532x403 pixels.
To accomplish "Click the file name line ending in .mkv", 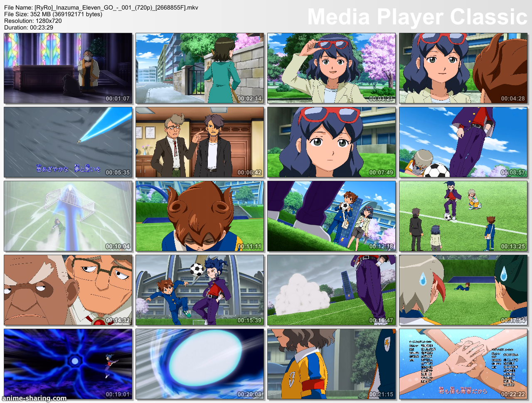I will pyautogui.click(x=101, y=7).
